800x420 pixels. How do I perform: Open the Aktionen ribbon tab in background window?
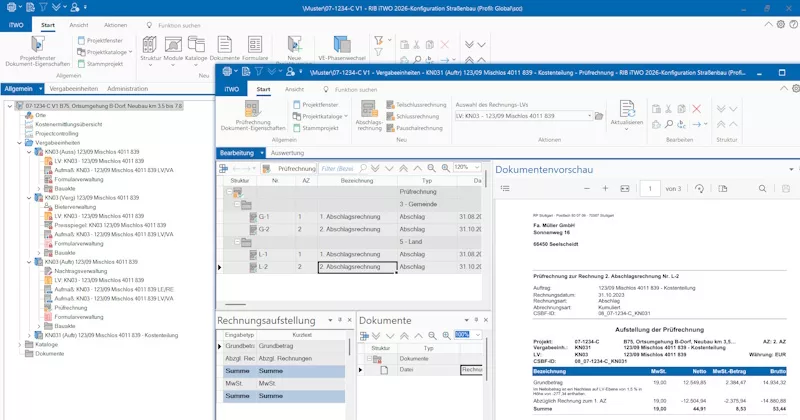116,24
